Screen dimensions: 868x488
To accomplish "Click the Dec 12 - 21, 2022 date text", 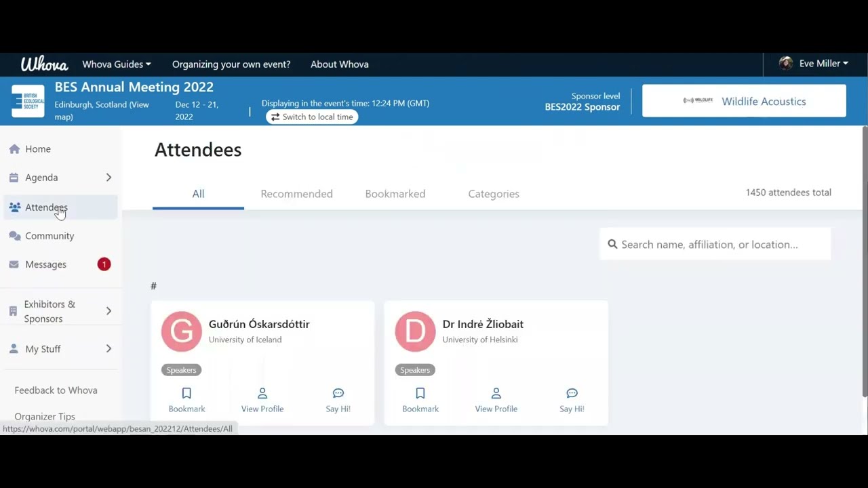I will (x=197, y=110).
